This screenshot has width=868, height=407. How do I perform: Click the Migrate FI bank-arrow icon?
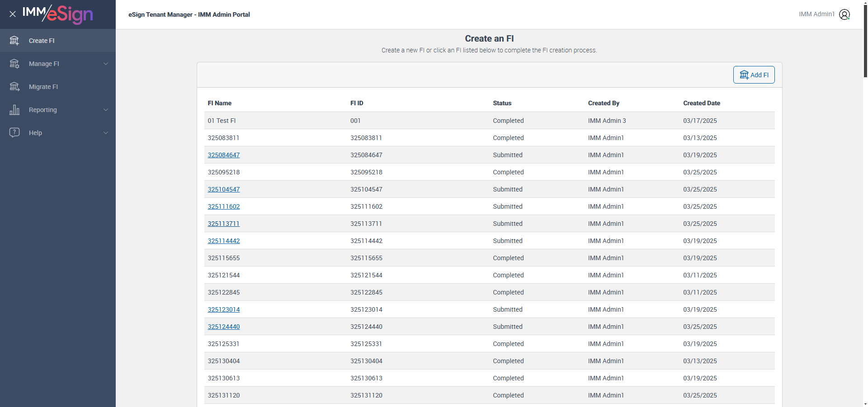click(x=14, y=87)
